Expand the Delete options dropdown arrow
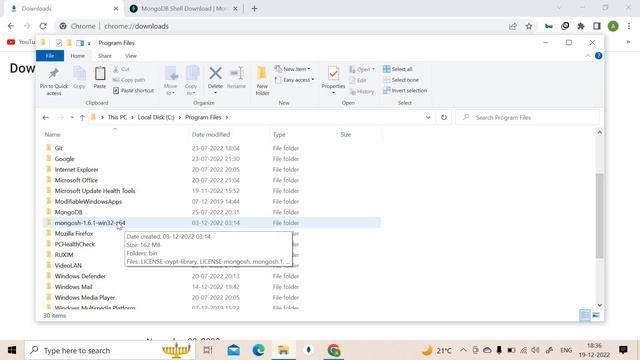The height and width of the screenshot is (360, 640). coord(215,93)
